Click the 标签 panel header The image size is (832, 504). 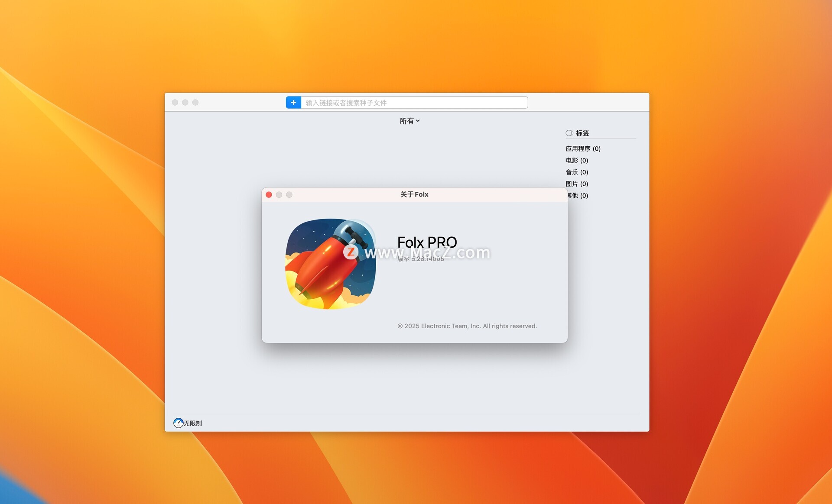(x=582, y=133)
